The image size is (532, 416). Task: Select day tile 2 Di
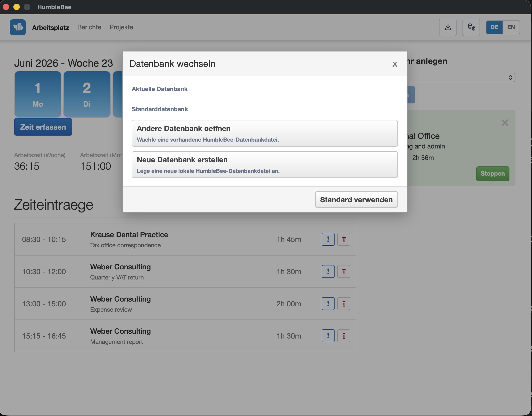pyautogui.click(x=87, y=94)
